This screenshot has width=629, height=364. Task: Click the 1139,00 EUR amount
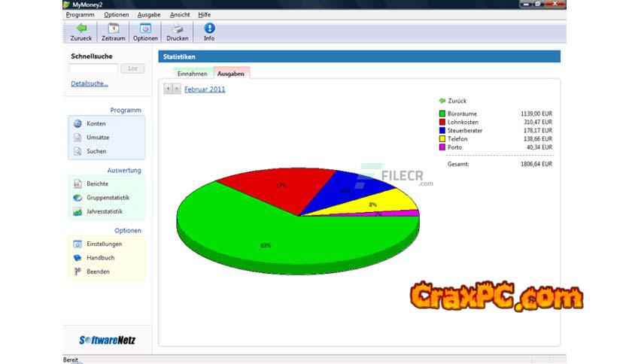click(x=536, y=114)
